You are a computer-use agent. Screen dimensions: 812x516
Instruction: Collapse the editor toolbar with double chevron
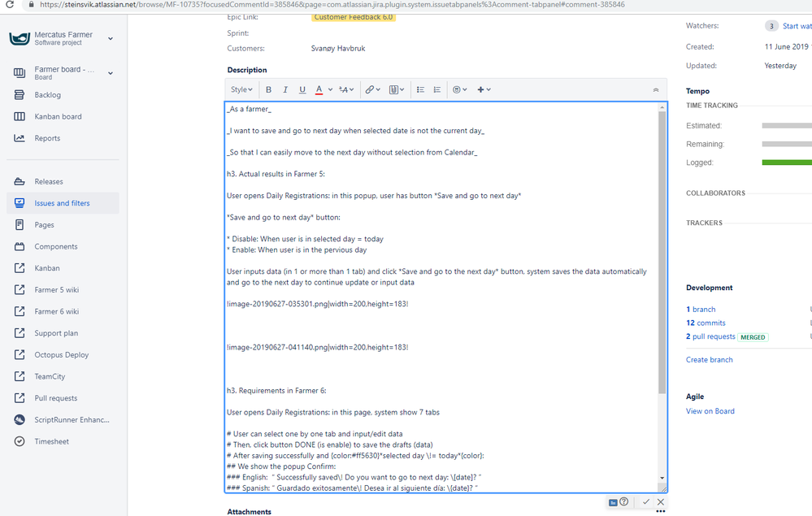coord(656,90)
